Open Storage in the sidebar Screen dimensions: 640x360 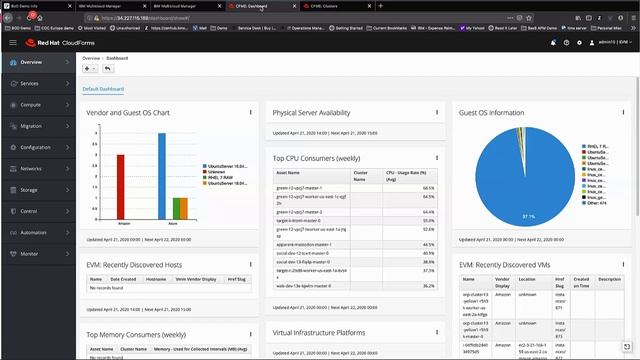tap(39, 190)
